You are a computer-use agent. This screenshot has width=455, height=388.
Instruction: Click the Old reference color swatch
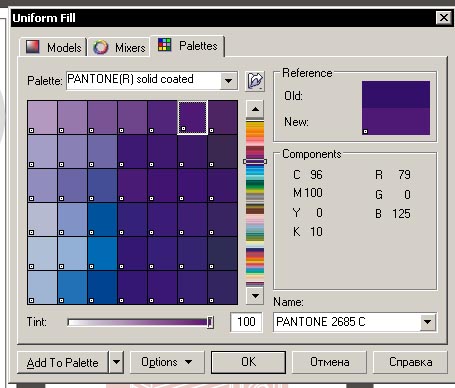tap(396, 94)
